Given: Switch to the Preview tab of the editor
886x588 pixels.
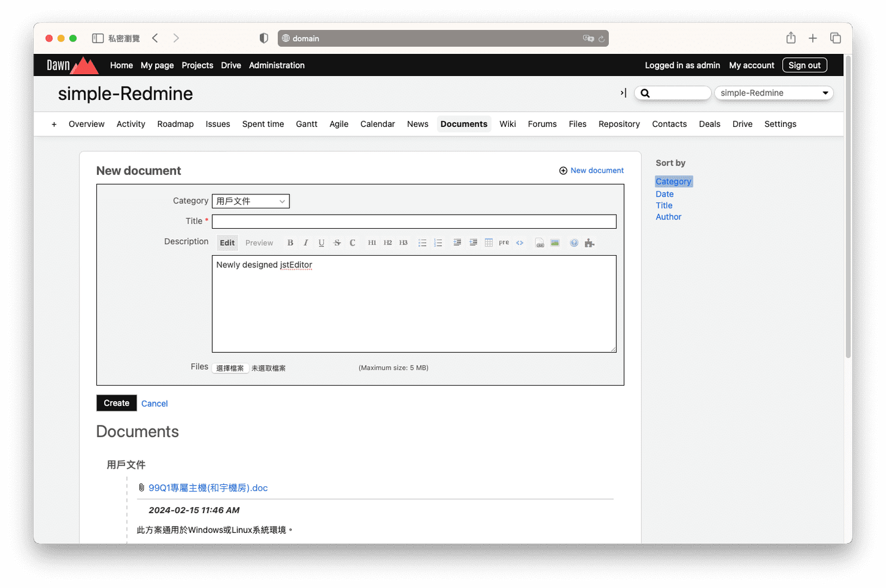Looking at the screenshot, I should pyautogui.click(x=259, y=242).
